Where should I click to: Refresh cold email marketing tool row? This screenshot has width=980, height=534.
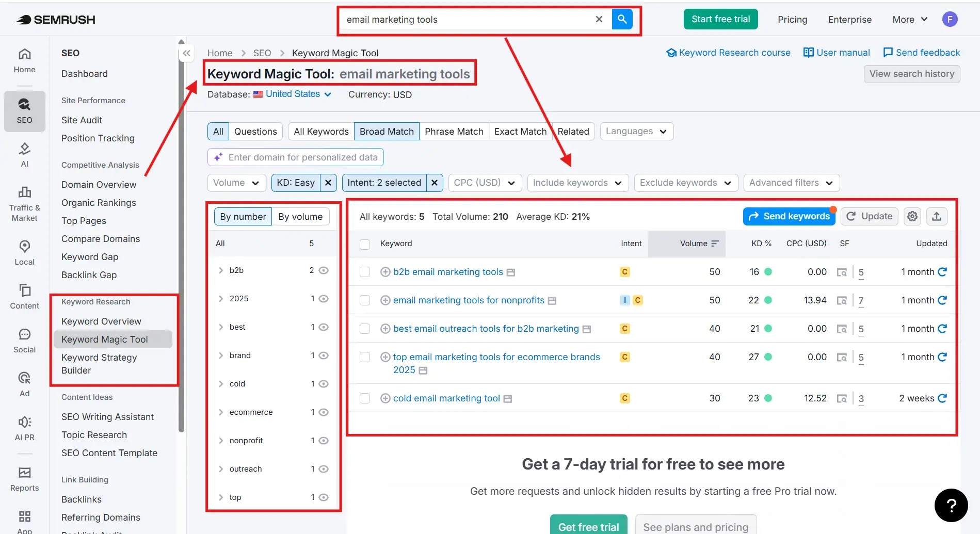(942, 398)
